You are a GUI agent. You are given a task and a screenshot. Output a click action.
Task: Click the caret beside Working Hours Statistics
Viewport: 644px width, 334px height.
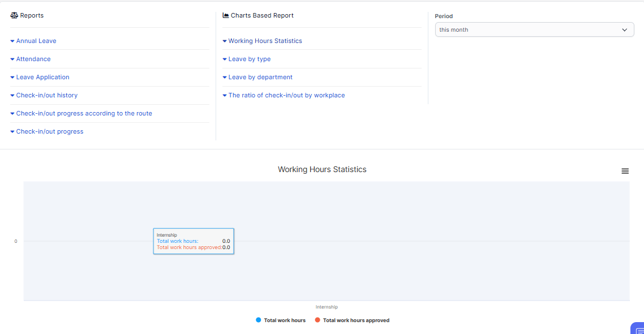(x=225, y=41)
